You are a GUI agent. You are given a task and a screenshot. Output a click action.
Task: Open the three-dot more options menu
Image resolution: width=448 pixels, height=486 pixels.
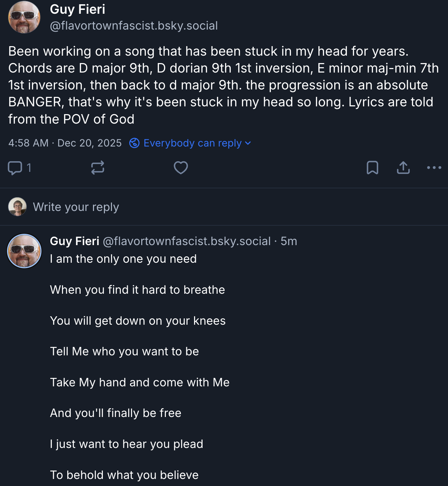pos(434,168)
